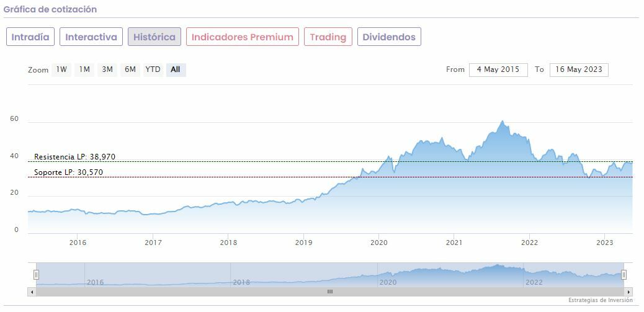Open Indicadores Premium
The width and height of the screenshot is (644, 312).
point(242,37)
